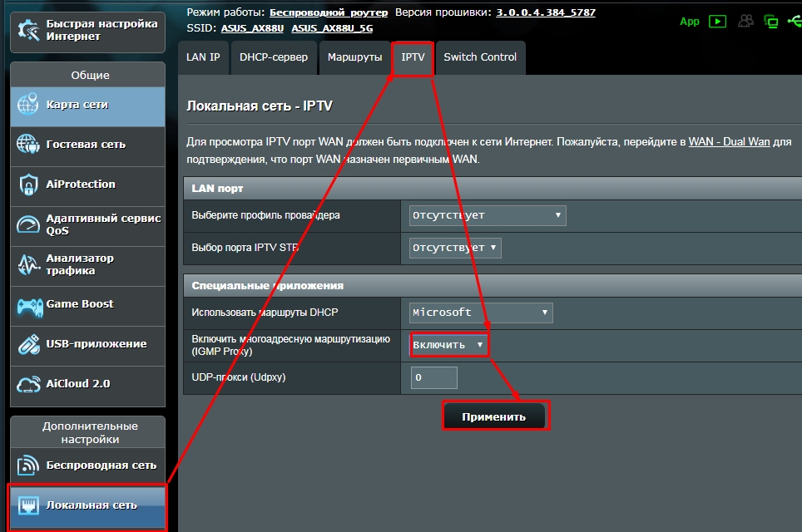Open the AiCloud 2.0 cloud icon
The image size is (802, 532).
click(x=28, y=384)
